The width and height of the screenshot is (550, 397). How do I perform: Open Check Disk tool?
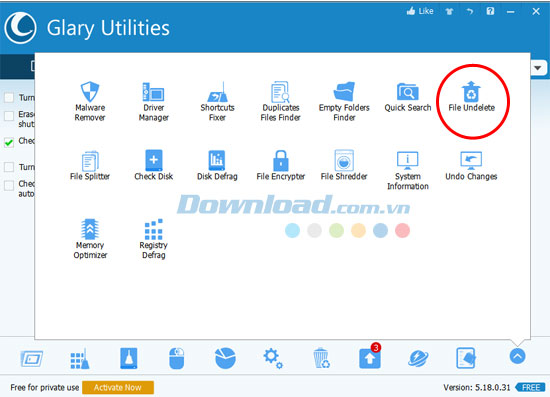click(153, 166)
